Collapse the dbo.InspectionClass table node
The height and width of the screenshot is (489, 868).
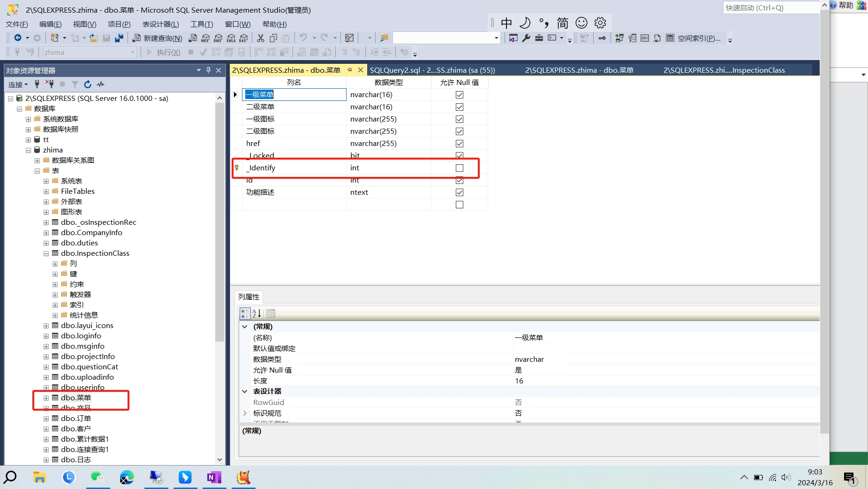click(46, 253)
